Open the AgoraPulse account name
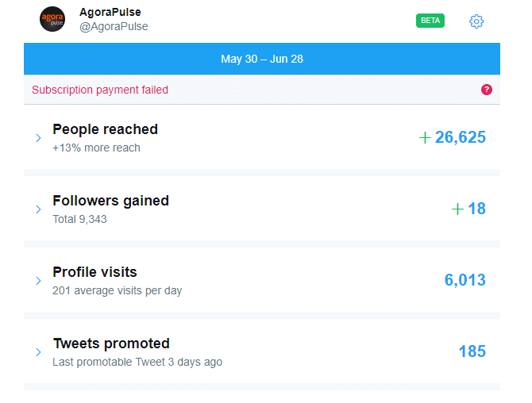The width and height of the screenshot is (532, 403). pos(110,12)
